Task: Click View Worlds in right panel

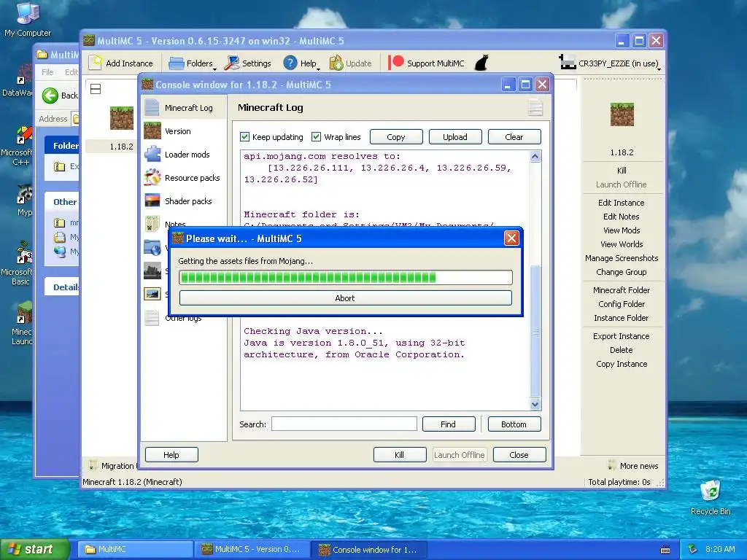Action: tap(622, 244)
